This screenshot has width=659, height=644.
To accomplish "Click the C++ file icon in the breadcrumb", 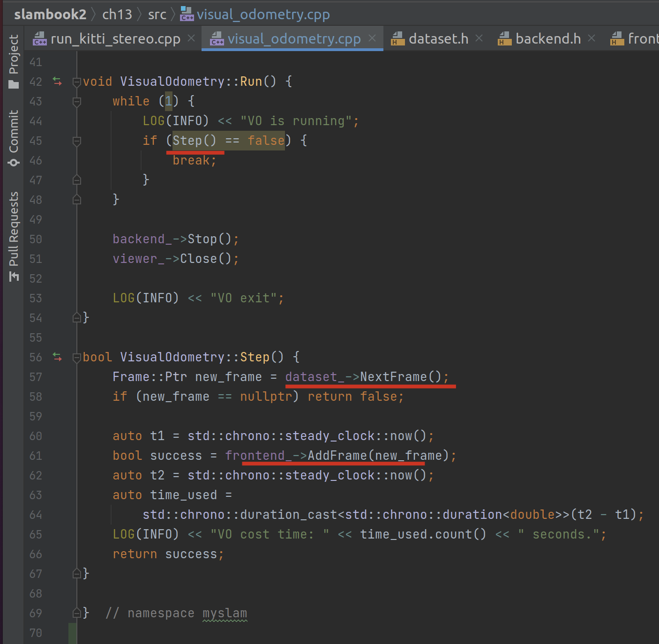I will [x=187, y=14].
